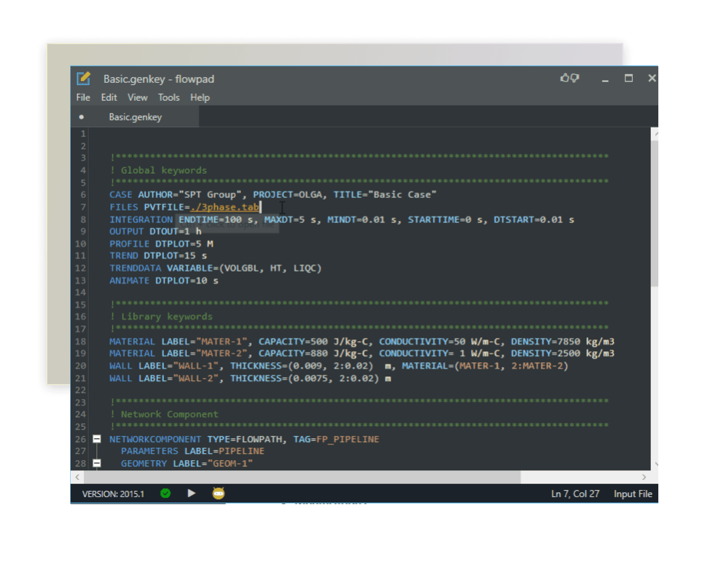Click the vertical scrollbar thumb
Screen dimensions: 728x570
point(654,214)
